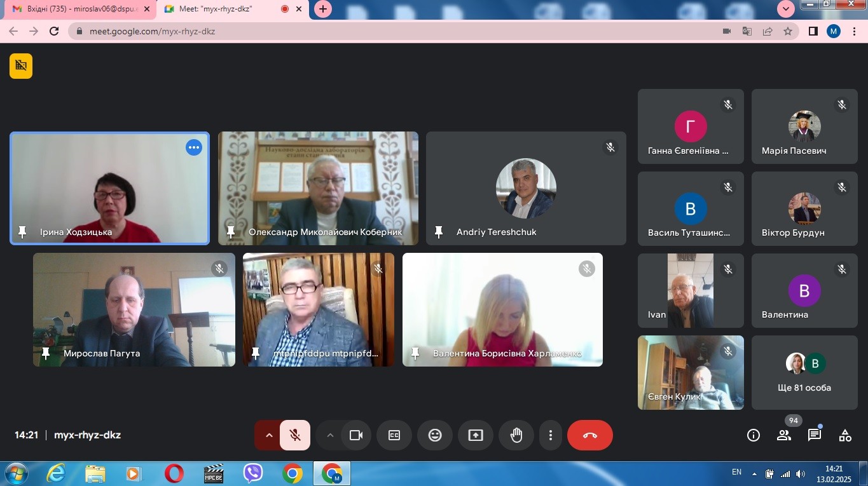Viewport: 868px width, 486px height.
Task: Click the raise hand icon
Action: coord(516,435)
